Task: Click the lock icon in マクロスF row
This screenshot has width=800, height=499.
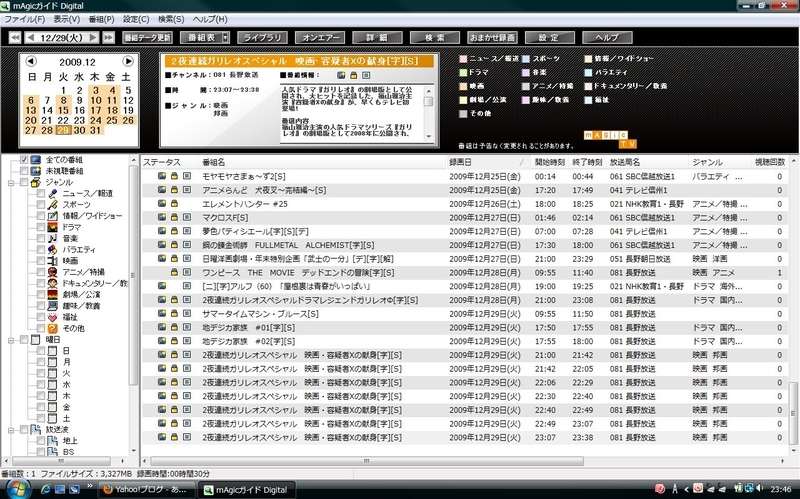Action: pyautogui.click(x=174, y=217)
